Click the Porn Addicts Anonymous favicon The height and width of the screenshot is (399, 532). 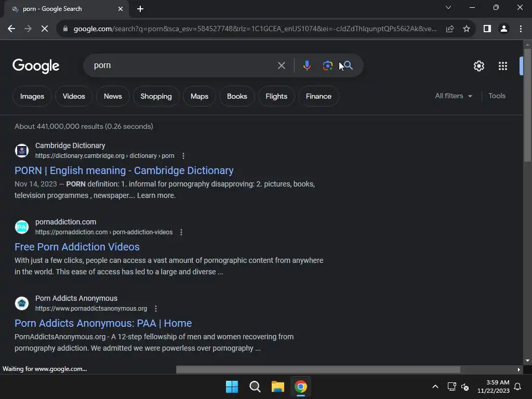click(22, 303)
